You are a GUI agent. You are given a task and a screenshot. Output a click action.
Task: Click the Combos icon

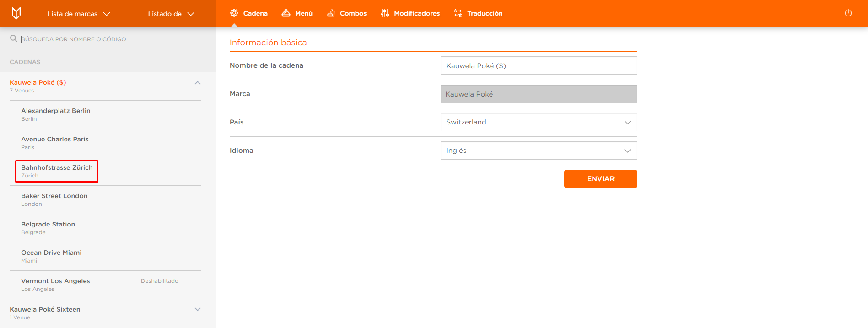[331, 13]
